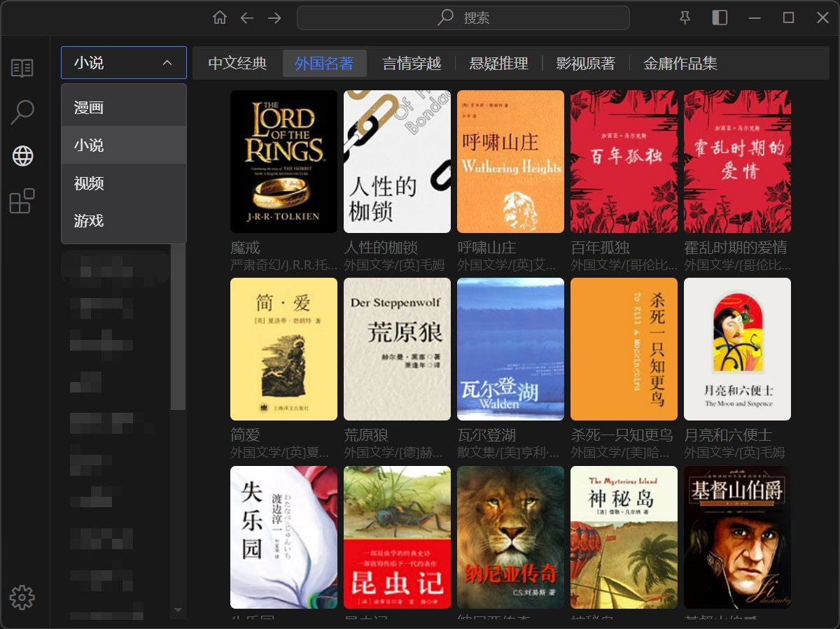Open the 神秘岛 book cover
Screen dimensions: 840x629
[x=624, y=537]
